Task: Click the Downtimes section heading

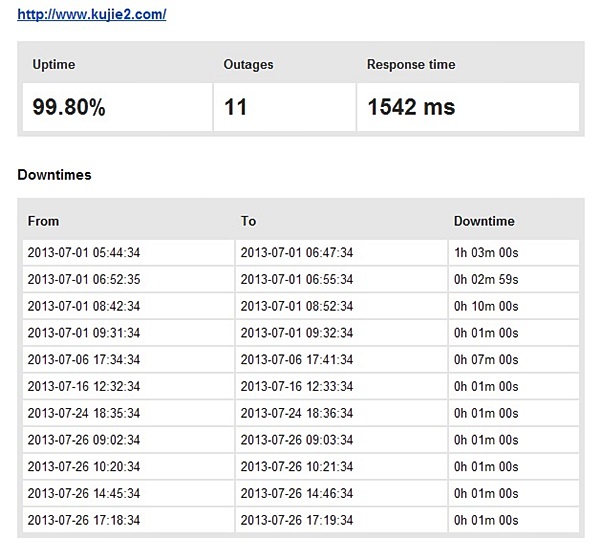Action: (55, 175)
